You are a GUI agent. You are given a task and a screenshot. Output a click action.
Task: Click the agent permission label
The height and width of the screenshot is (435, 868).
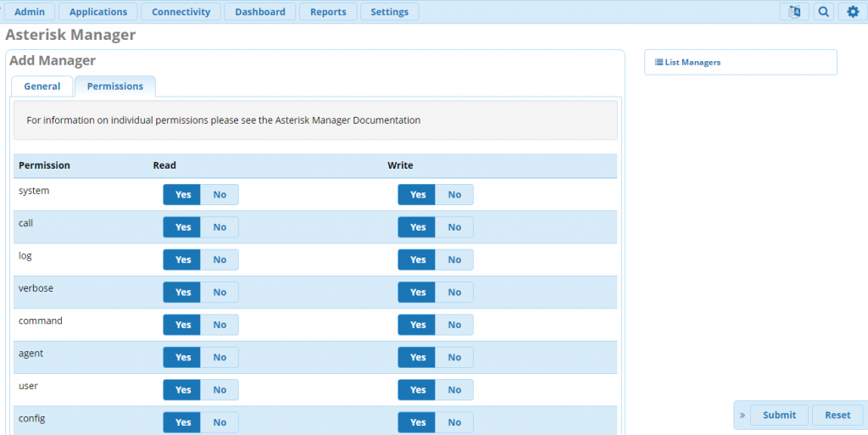pyautogui.click(x=31, y=354)
